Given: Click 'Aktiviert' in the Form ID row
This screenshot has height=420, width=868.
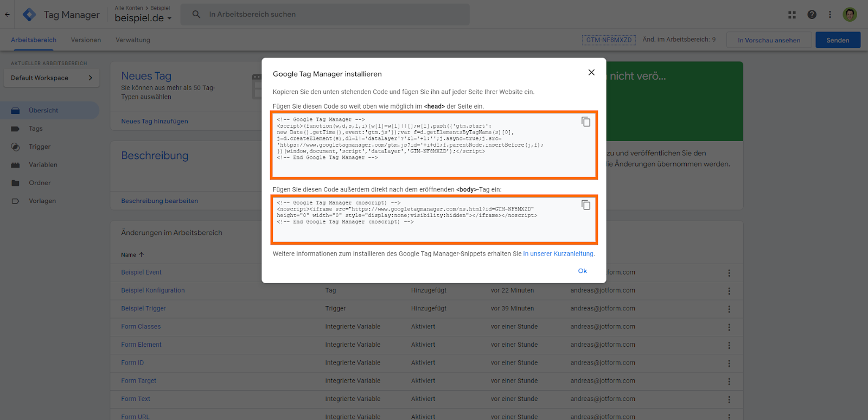Looking at the screenshot, I should pos(423,362).
